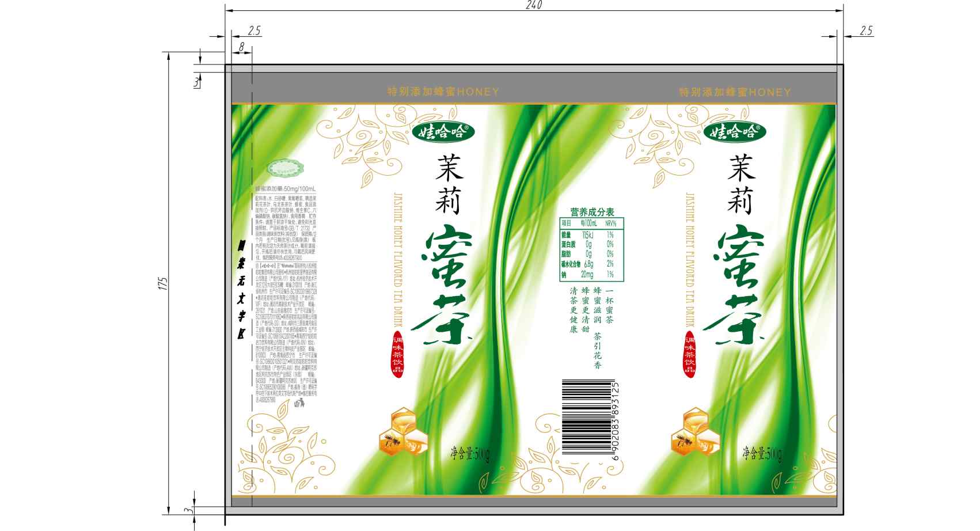Select the right honeycomb bee graphic
Image resolution: width=980 pixels, height=531 pixels.
(696, 433)
